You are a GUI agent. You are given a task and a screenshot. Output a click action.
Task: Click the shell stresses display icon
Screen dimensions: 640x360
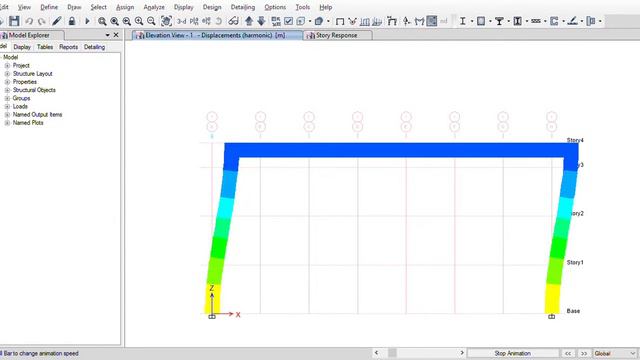[377, 21]
